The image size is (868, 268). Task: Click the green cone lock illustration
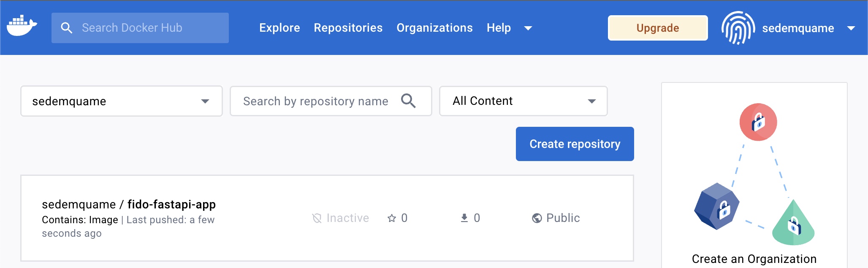click(x=793, y=223)
